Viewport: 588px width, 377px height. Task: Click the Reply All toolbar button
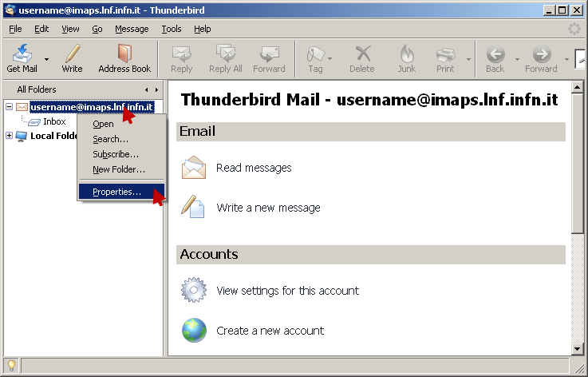click(x=225, y=58)
